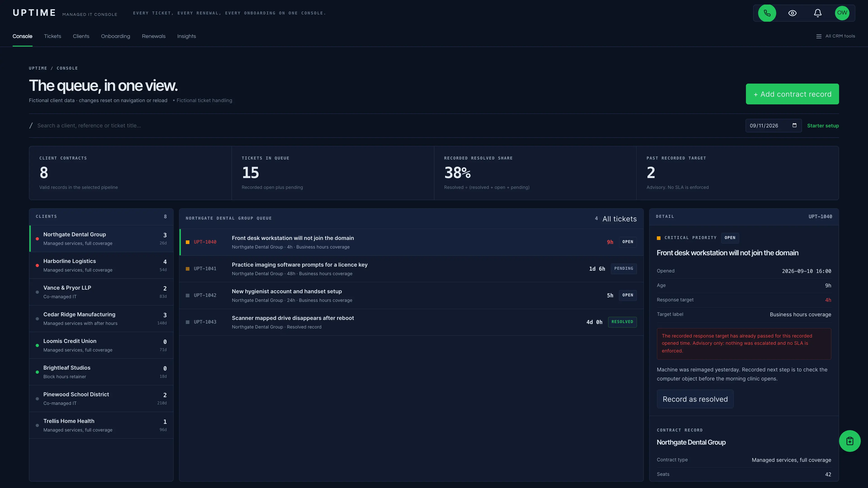Go to the Onboarding tab

(x=115, y=36)
